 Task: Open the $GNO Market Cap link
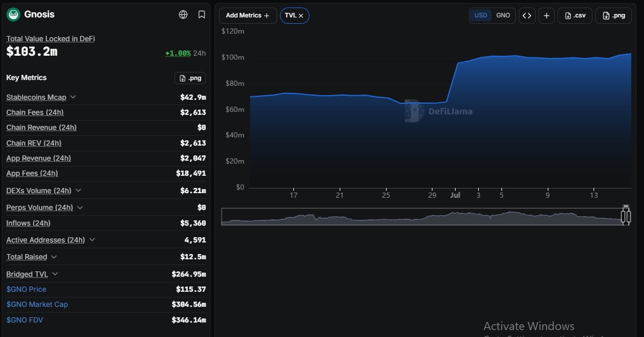coord(37,305)
